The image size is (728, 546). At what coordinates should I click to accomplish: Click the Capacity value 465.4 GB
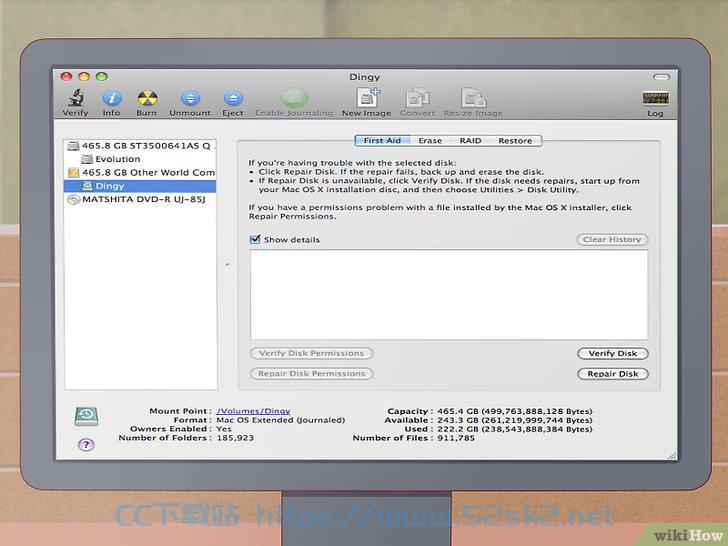point(515,411)
